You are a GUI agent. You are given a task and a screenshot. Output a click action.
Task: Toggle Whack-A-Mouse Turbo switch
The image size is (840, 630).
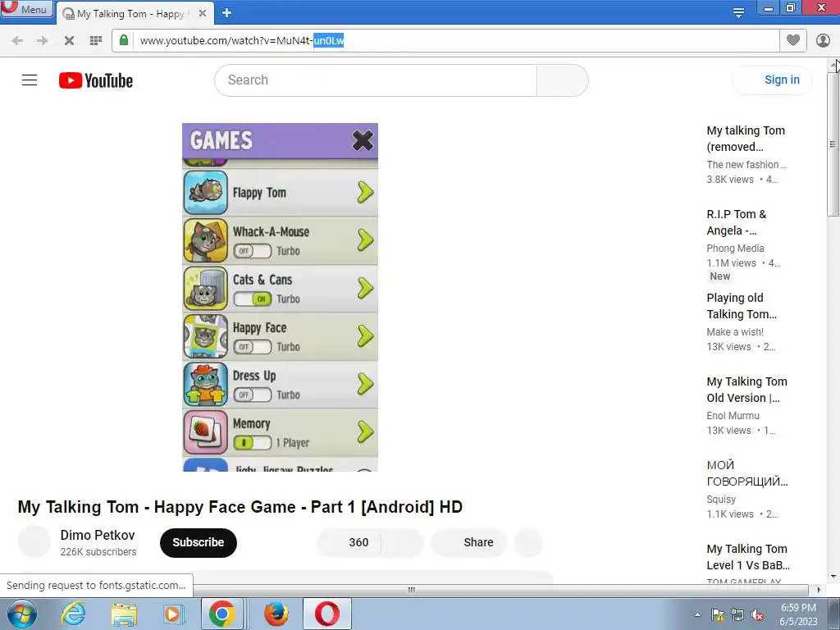coord(253,251)
